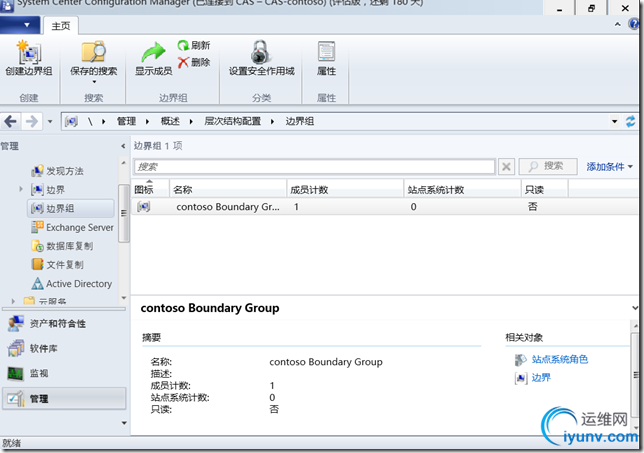Screen dimensions: 644x453
Task: Open help question mark icon
Action: pos(634,24)
